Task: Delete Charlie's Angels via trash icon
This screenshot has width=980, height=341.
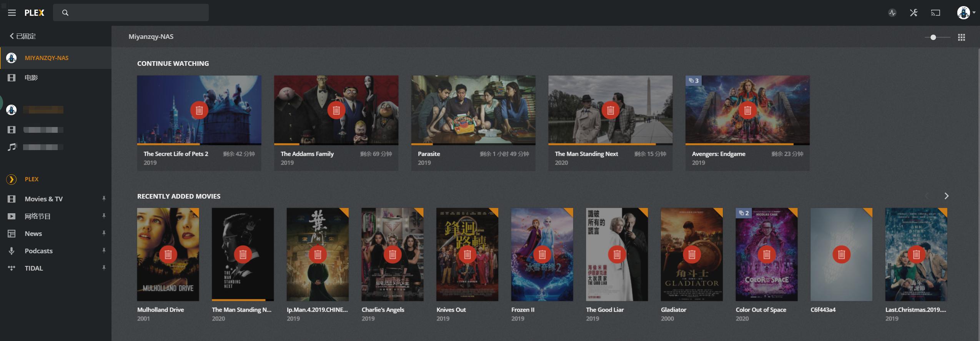Action: tap(393, 254)
